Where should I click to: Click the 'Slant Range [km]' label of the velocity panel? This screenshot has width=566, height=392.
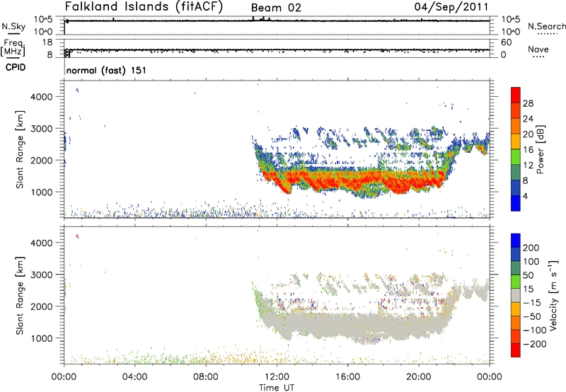point(20,295)
